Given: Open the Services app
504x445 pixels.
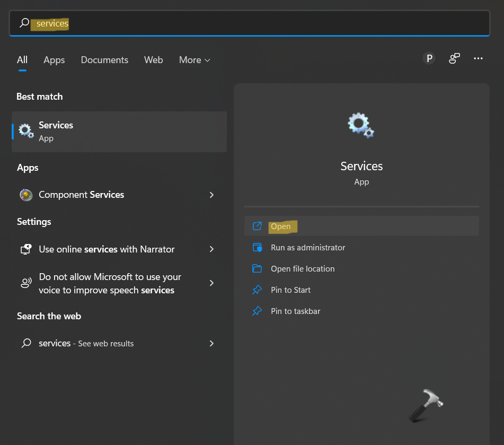Looking at the screenshot, I should [x=280, y=226].
